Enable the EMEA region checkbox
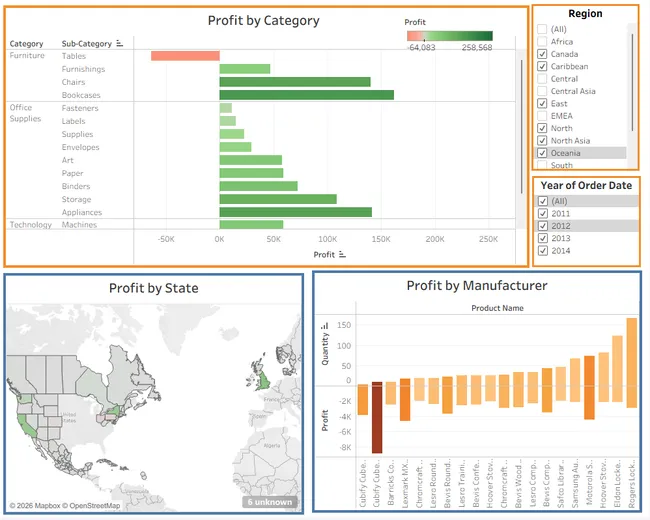Image resolution: width=650 pixels, height=520 pixels. [x=542, y=116]
